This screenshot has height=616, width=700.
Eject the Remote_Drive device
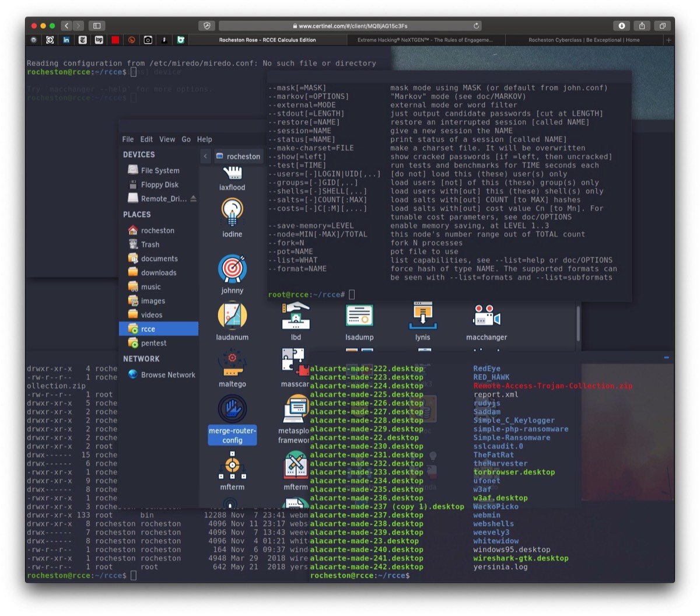[x=193, y=199]
